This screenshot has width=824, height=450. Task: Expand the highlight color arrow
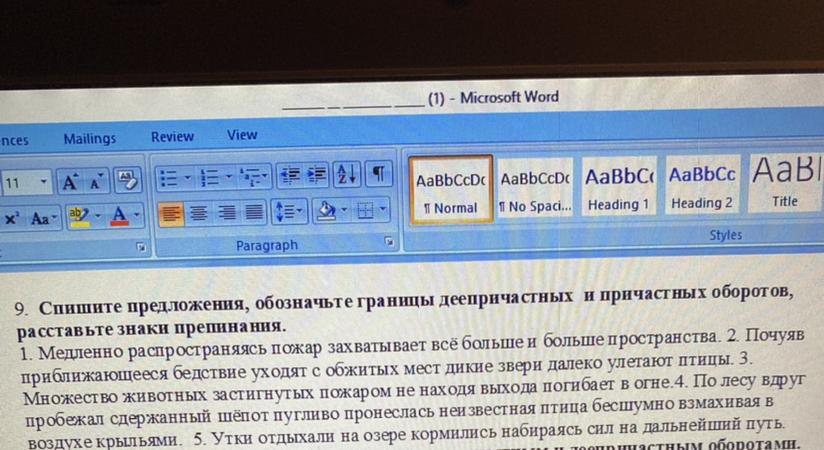tap(98, 216)
